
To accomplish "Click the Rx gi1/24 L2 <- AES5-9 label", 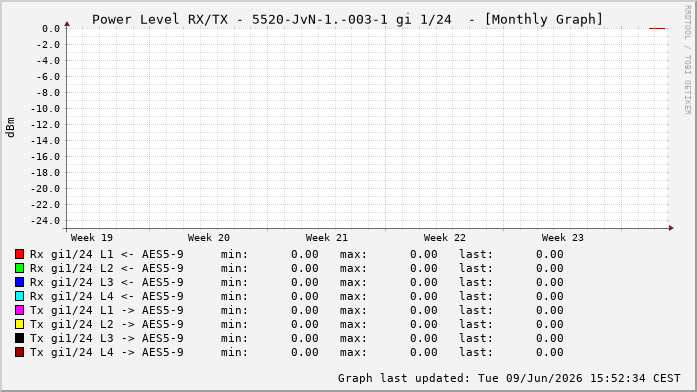I will click(107, 268).
